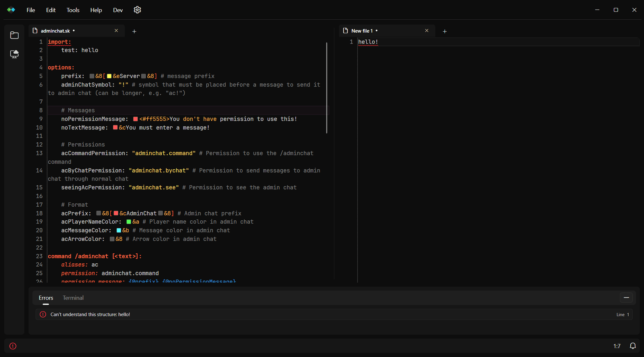Open the Dev menu
This screenshot has width=644, height=357.
coord(118,10)
